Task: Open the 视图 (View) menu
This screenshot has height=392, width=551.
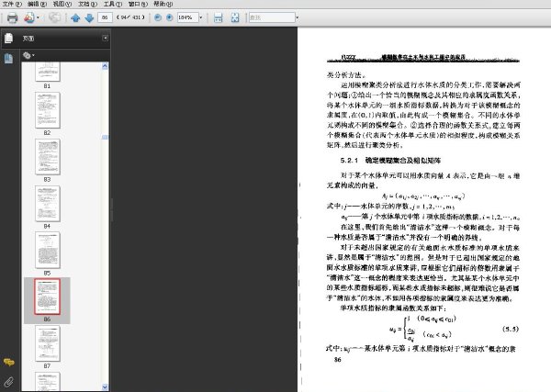Action: pyautogui.click(x=62, y=5)
